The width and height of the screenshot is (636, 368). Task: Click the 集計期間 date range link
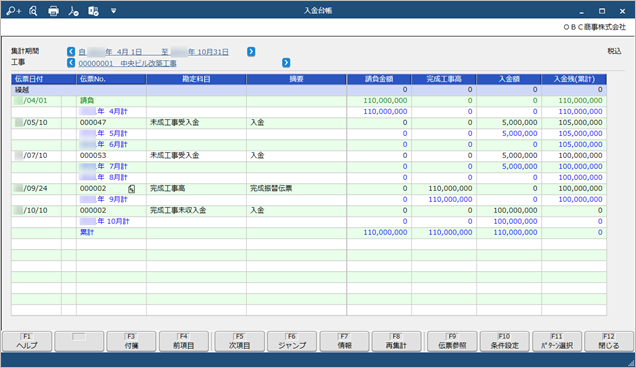coord(154,52)
